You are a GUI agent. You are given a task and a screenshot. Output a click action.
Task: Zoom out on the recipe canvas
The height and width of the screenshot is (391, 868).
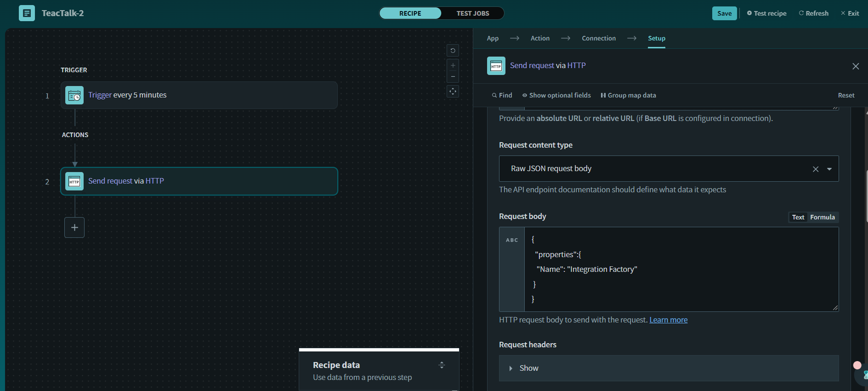point(453,77)
